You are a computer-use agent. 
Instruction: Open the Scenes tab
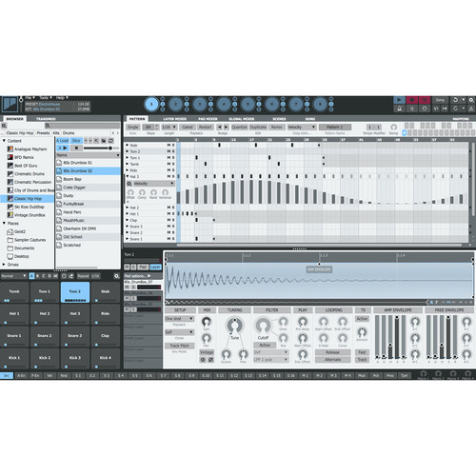coord(279,119)
